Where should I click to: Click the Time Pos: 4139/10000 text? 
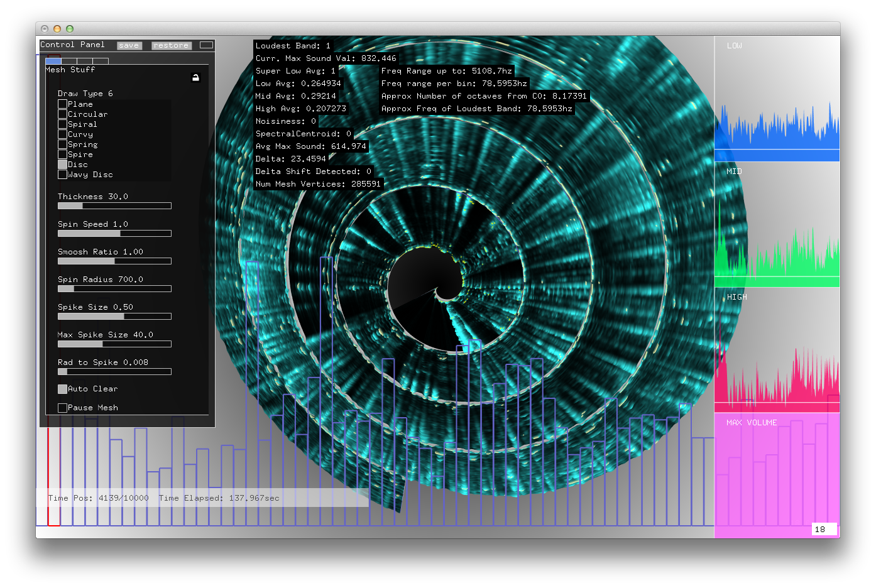(99, 498)
